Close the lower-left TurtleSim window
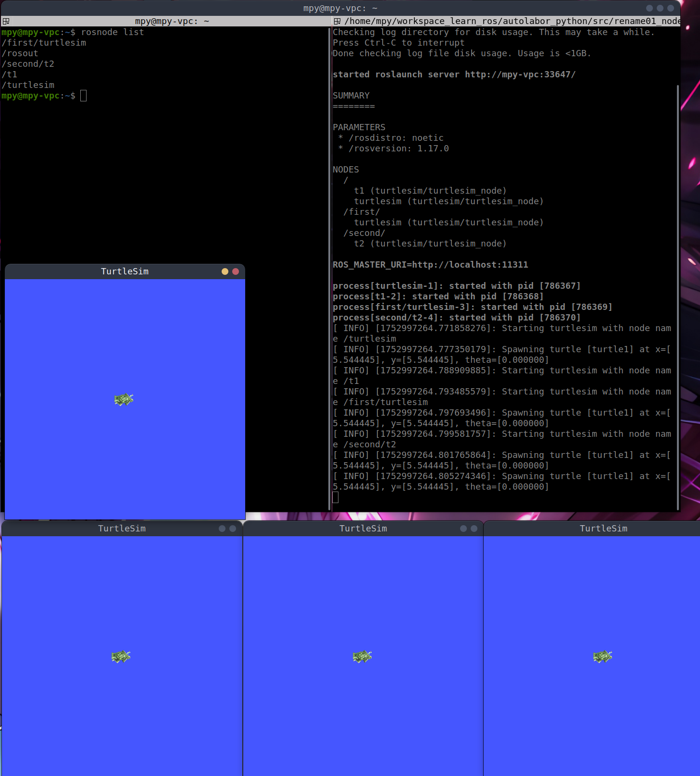 point(233,529)
